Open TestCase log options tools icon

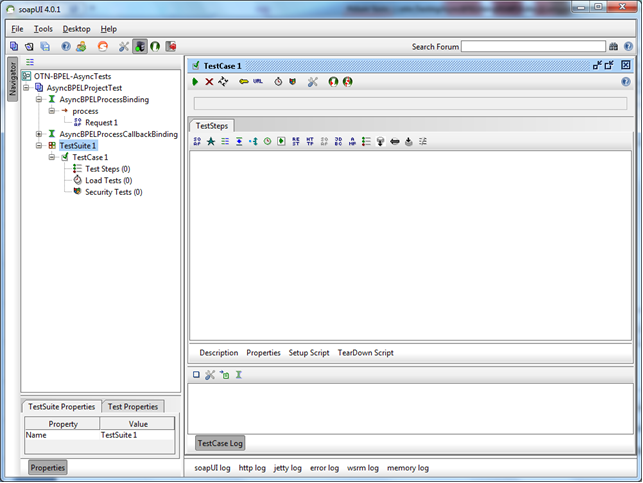[210, 375]
